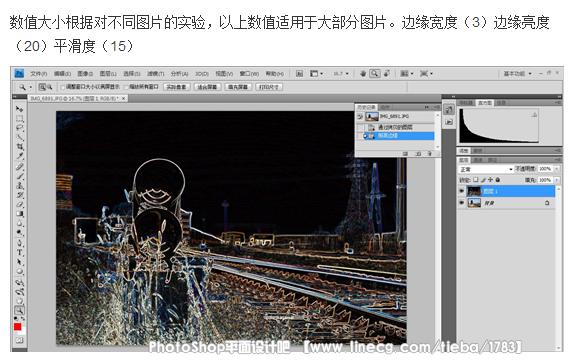The image size is (572, 364).
Task: Select the Crop tool
Action: pos(19,147)
